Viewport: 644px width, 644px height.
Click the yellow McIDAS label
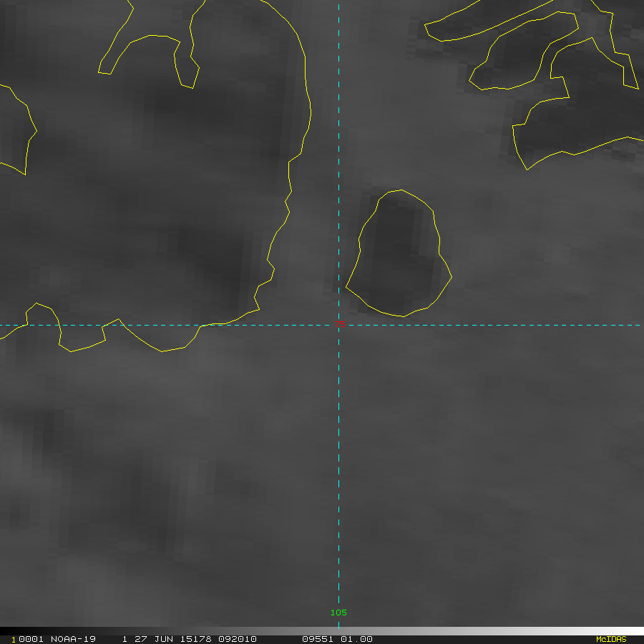[610, 639]
